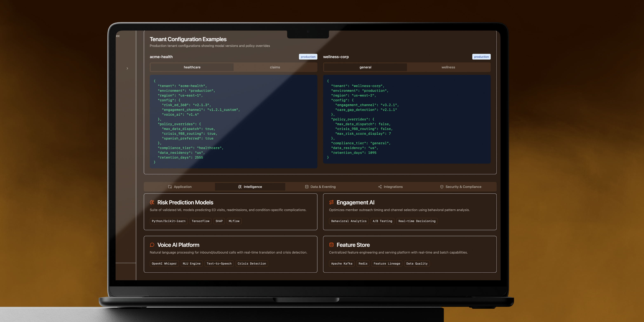Switch to the claims config tab
This screenshot has width=644, height=322.
coord(275,67)
